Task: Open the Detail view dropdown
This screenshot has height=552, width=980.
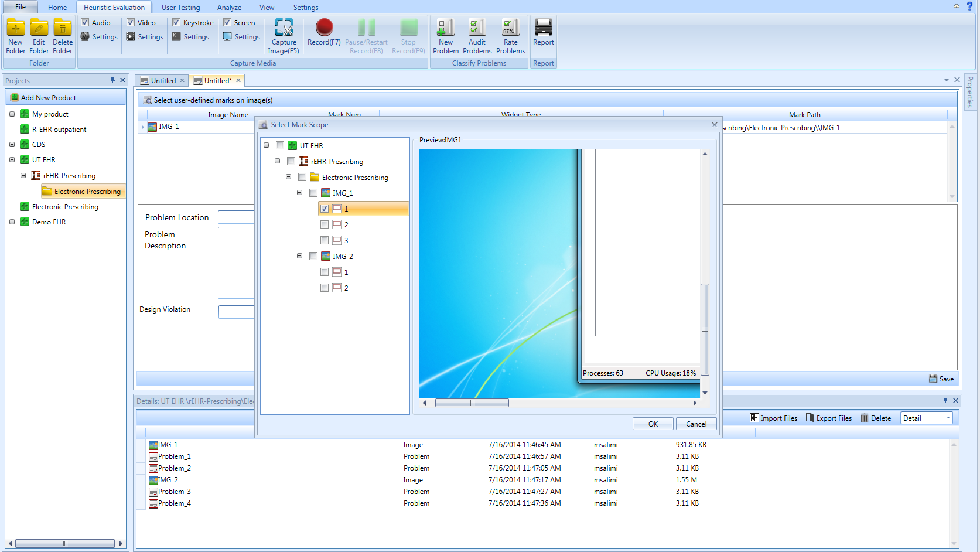Action: pos(948,418)
